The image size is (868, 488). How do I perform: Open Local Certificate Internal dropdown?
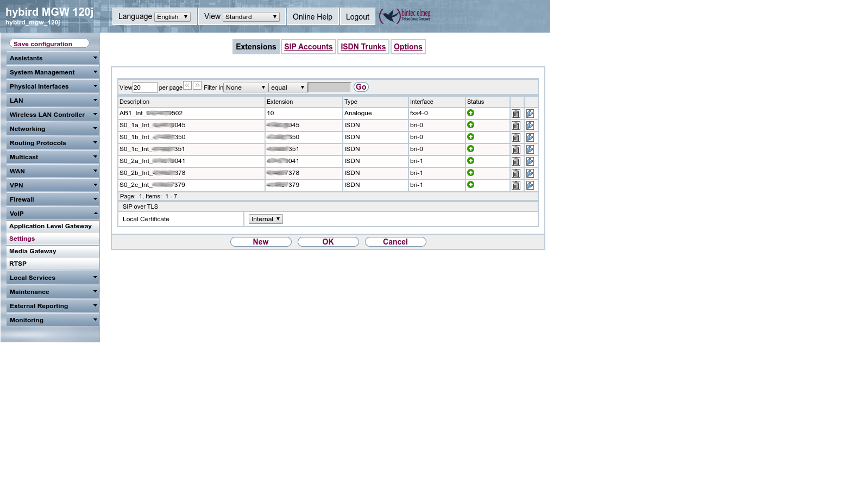pos(266,219)
